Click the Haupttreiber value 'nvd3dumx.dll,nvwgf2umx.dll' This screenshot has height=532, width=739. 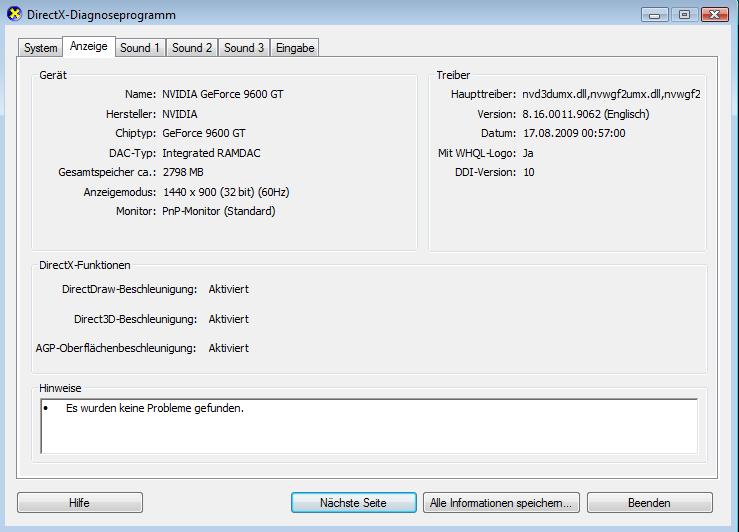point(611,94)
